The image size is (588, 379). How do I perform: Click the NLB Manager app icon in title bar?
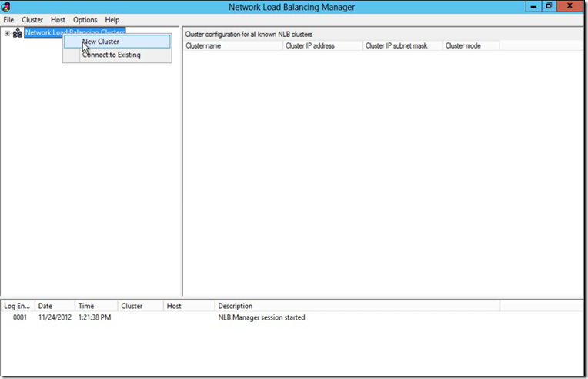click(5, 7)
